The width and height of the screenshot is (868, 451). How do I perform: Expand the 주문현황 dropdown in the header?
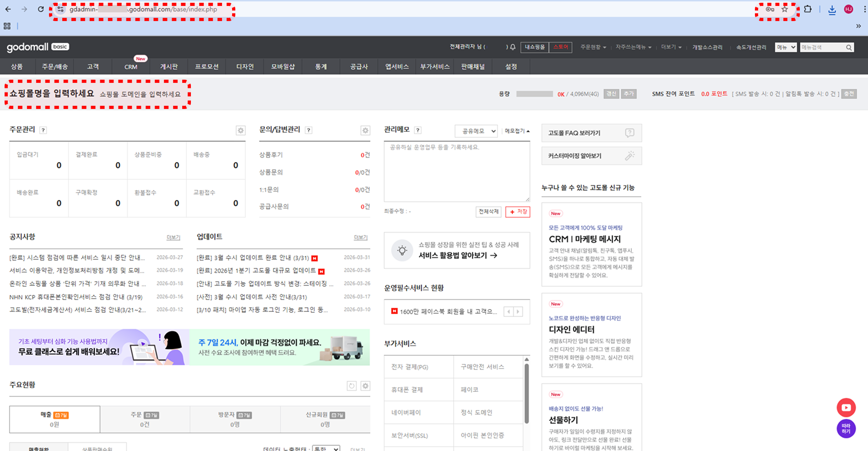coord(593,47)
